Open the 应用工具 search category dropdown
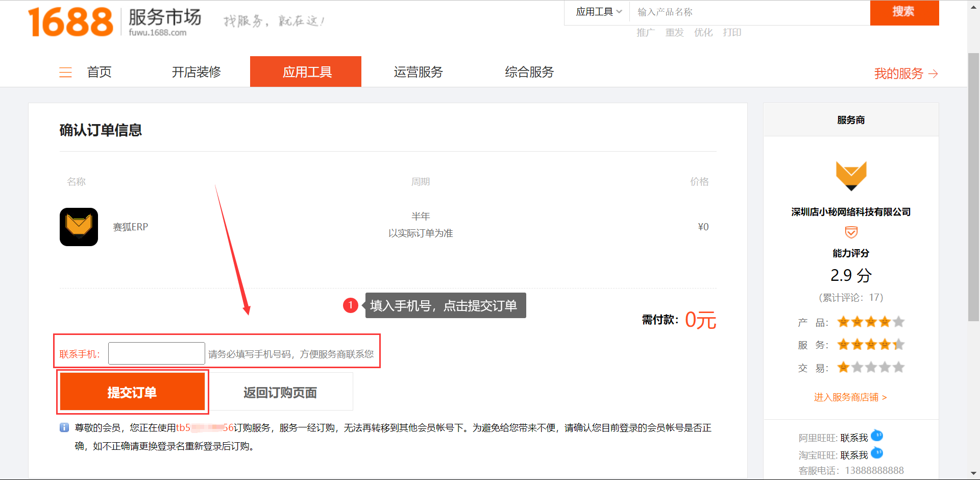The image size is (980, 480). (x=599, y=12)
